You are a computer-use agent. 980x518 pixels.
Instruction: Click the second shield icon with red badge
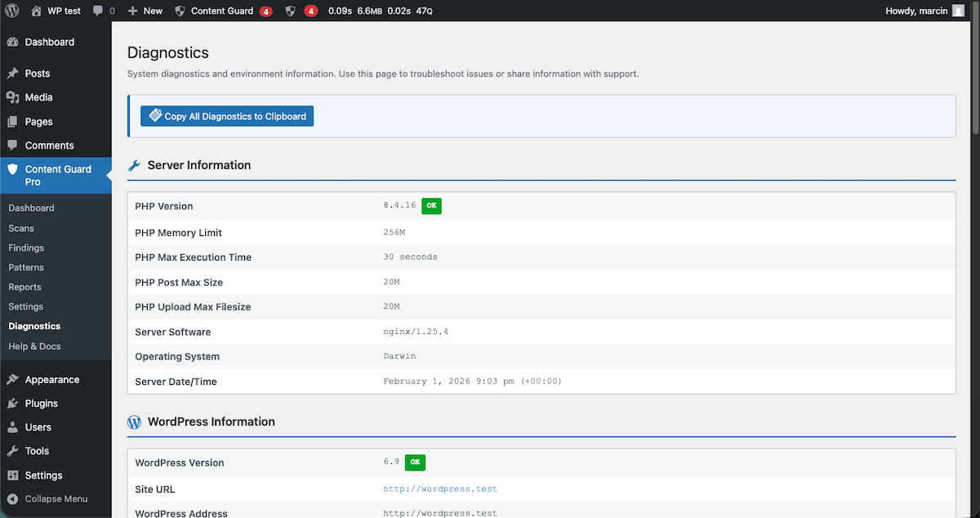pos(290,11)
